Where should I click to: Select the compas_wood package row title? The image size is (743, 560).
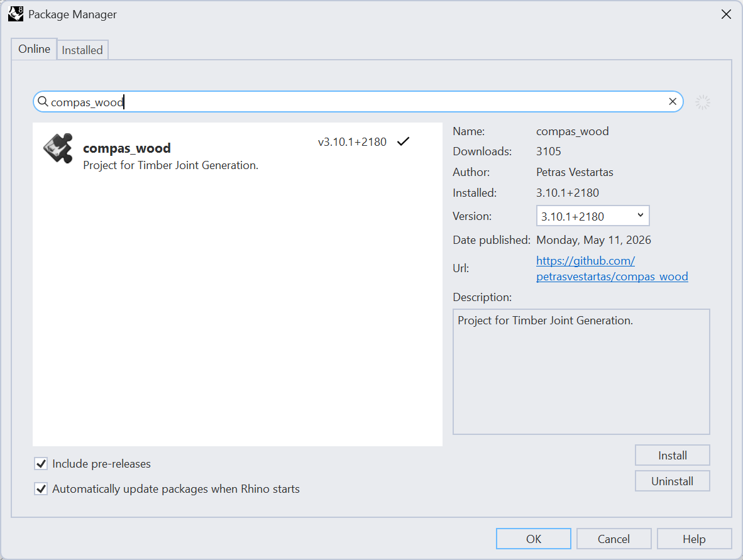coord(127,148)
